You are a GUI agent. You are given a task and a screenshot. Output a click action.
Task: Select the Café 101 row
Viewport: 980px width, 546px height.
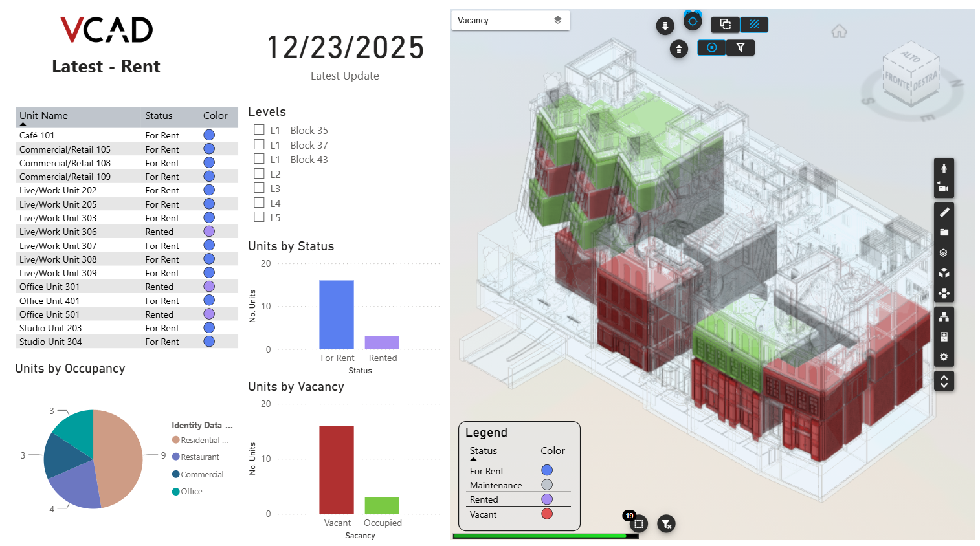(127, 135)
